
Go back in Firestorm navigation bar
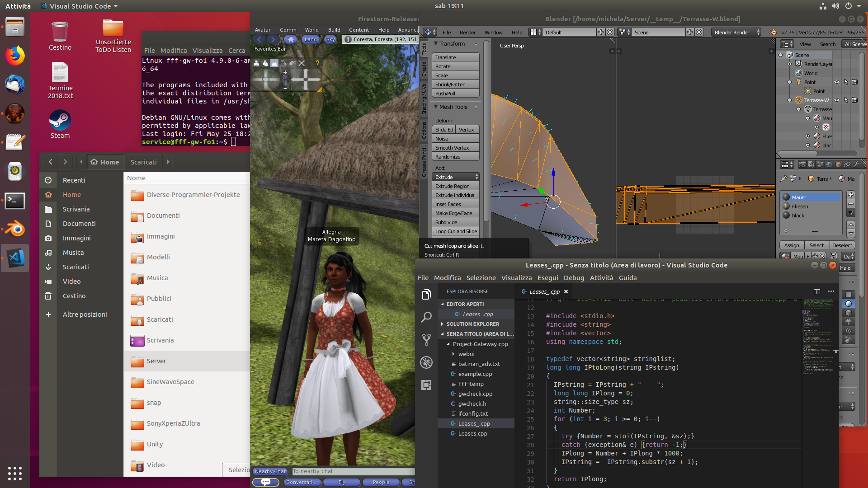(259, 39)
